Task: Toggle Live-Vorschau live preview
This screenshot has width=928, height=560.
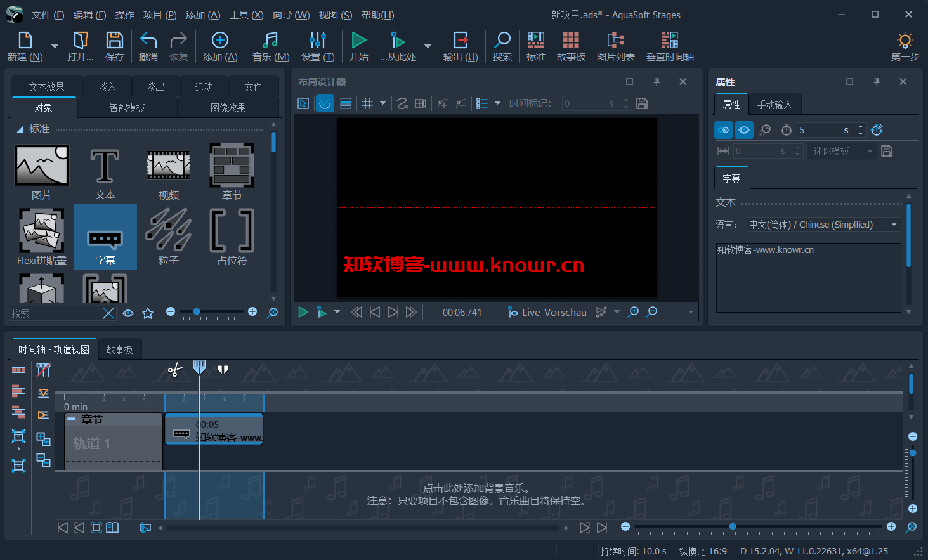Action: [x=547, y=312]
